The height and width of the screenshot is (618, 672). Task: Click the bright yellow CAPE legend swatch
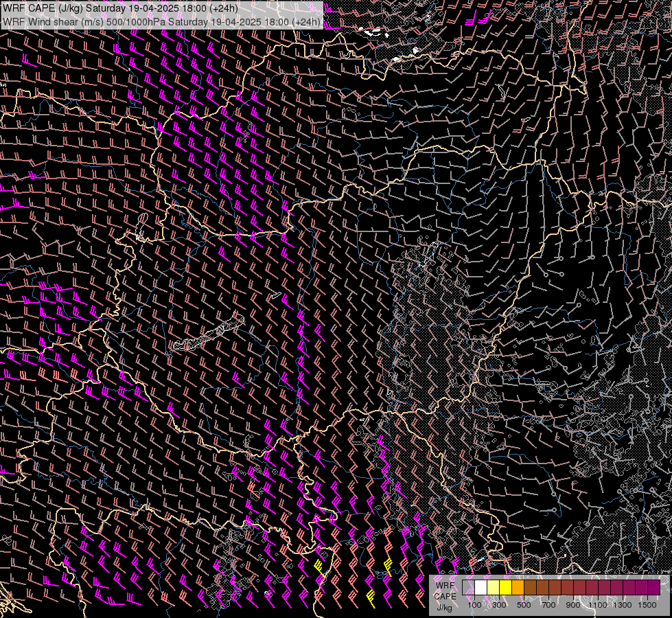[x=506, y=588]
